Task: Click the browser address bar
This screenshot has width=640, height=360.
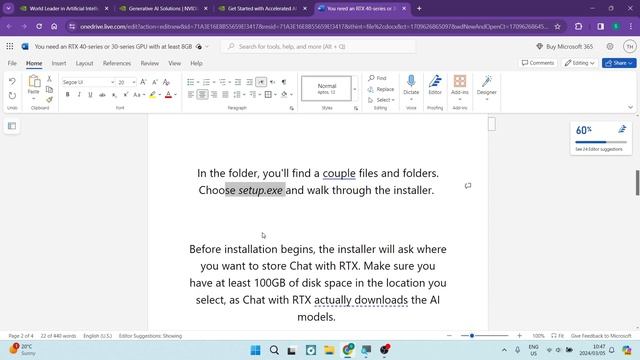Action: click(313, 27)
